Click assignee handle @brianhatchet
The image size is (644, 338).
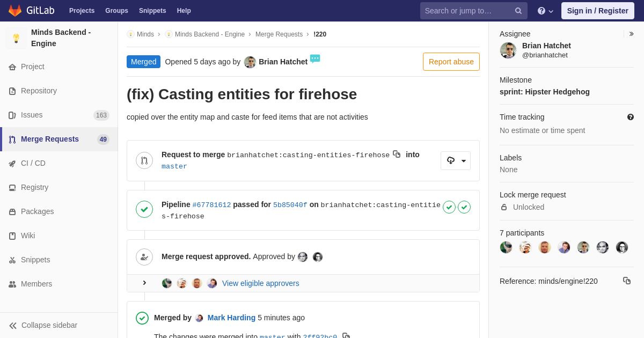tap(545, 55)
